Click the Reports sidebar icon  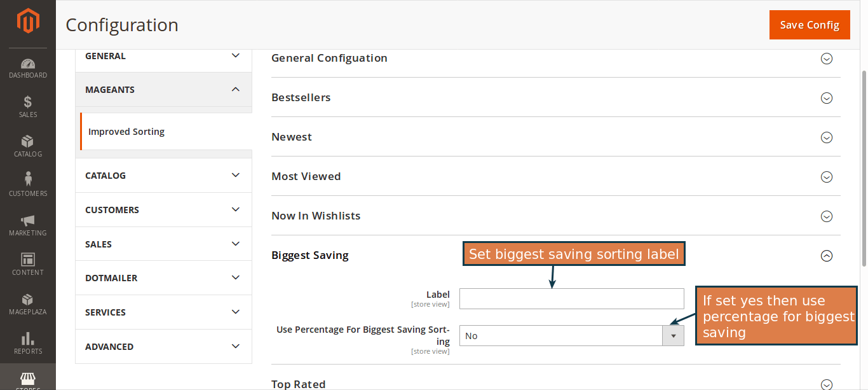pyautogui.click(x=27, y=342)
